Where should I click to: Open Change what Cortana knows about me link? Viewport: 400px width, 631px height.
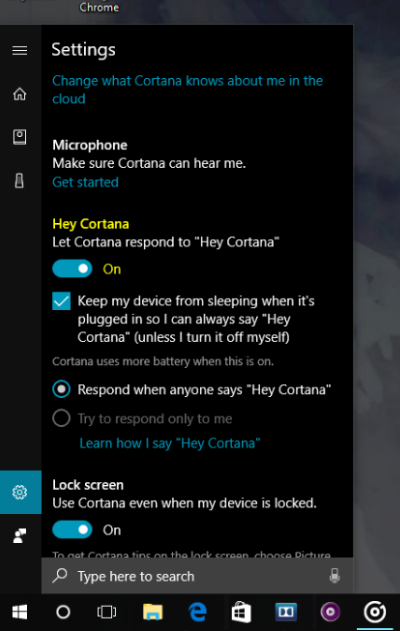[188, 90]
